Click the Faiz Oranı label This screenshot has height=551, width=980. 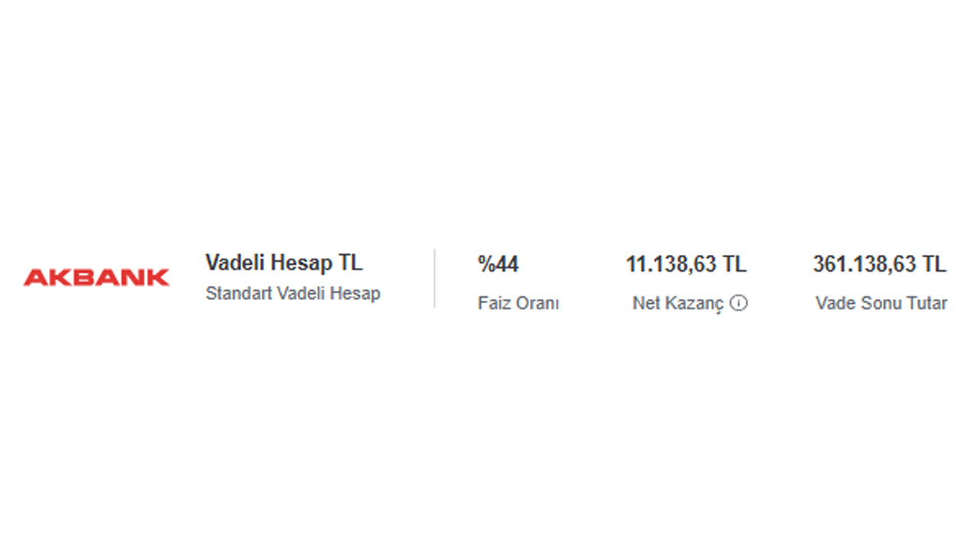coord(518,304)
